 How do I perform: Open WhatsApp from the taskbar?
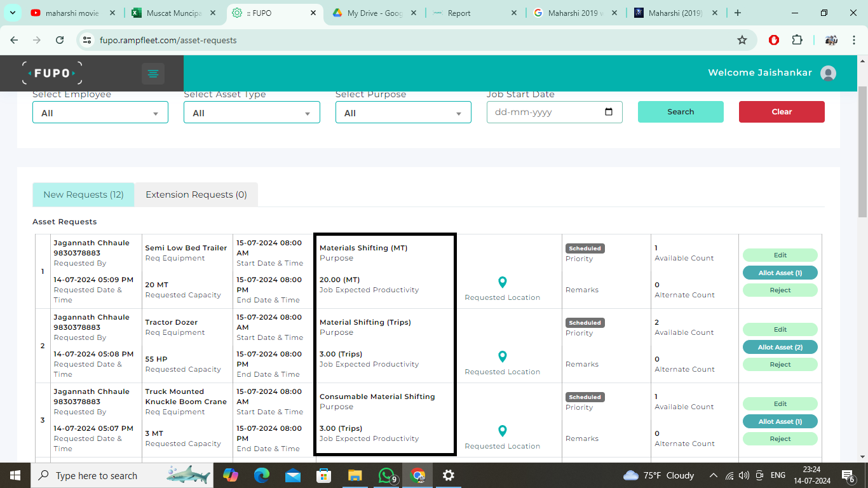point(386,475)
